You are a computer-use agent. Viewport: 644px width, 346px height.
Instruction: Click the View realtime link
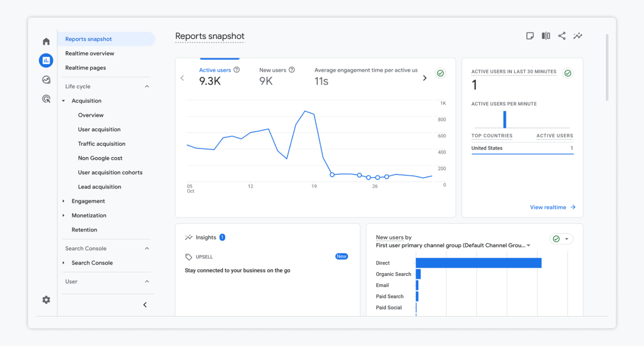552,207
